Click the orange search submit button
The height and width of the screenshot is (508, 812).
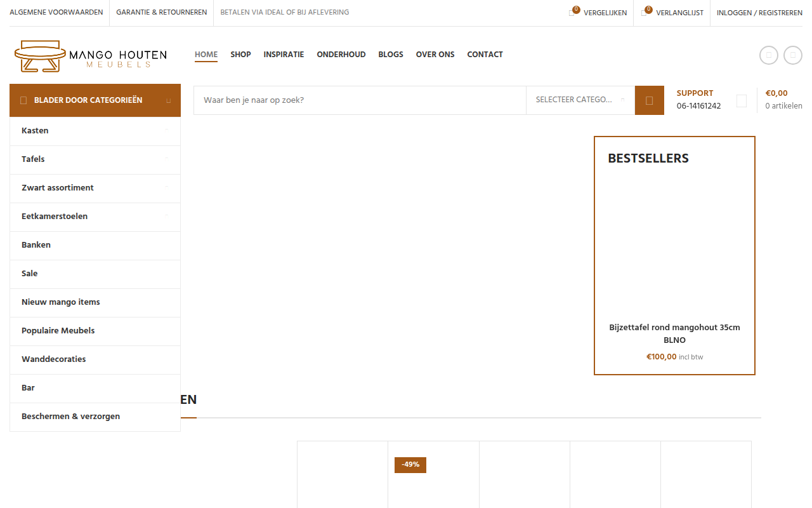click(x=650, y=100)
